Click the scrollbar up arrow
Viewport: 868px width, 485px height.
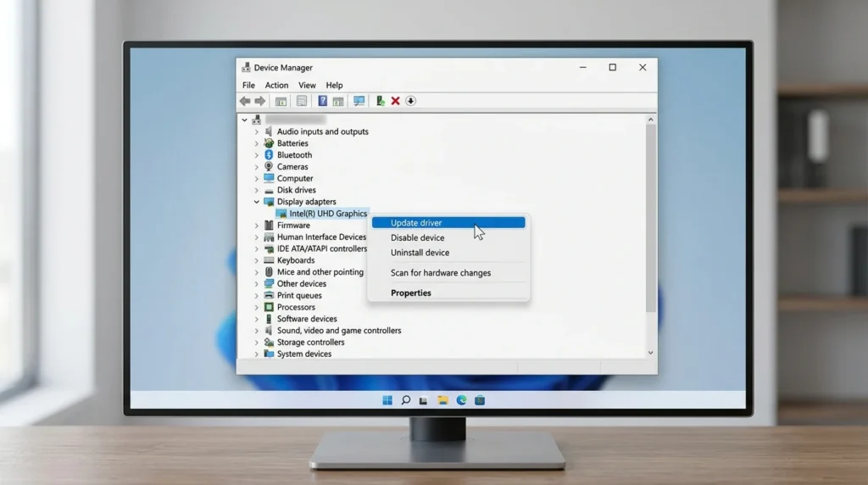[x=650, y=120]
